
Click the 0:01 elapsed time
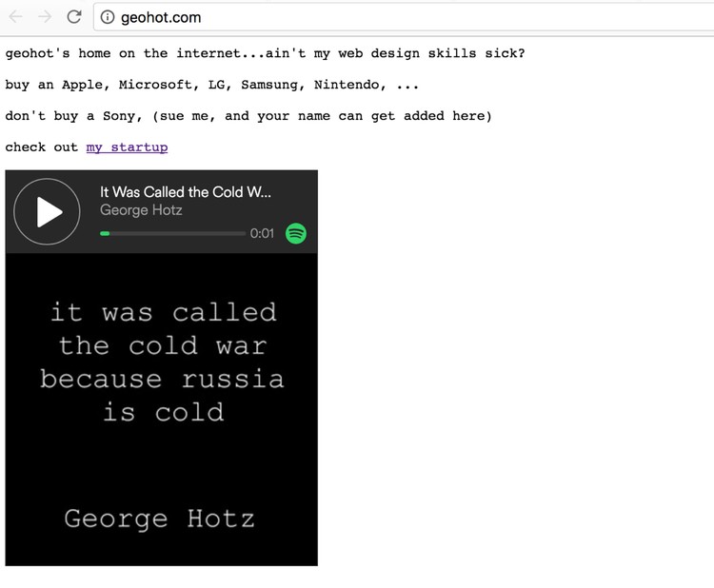click(262, 233)
